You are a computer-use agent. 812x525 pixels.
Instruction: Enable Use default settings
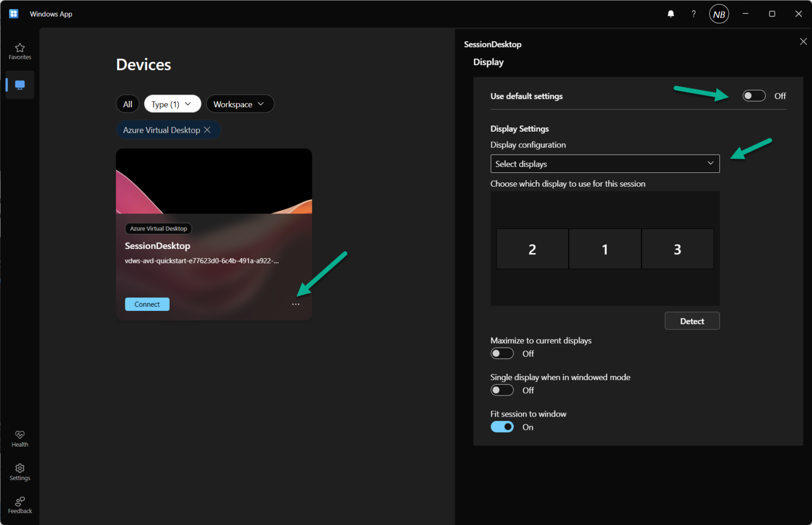(x=754, y=95)
